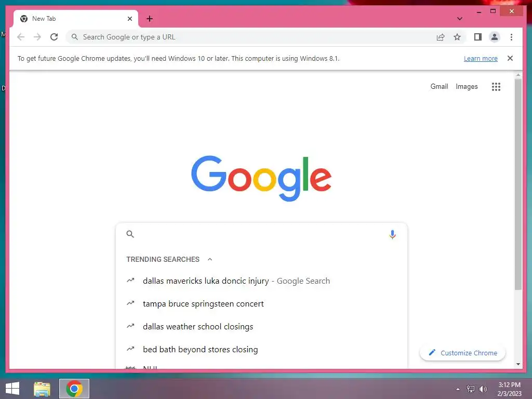
Task: Select dallas weather school closings suggestion
Action: click(x=261, y=326)
